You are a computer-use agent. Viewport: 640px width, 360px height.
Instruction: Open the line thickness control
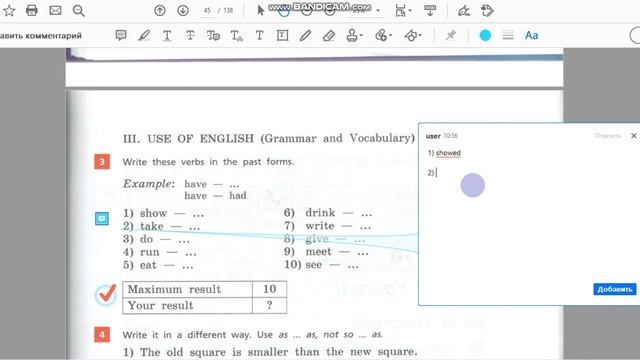click(508, 36)
